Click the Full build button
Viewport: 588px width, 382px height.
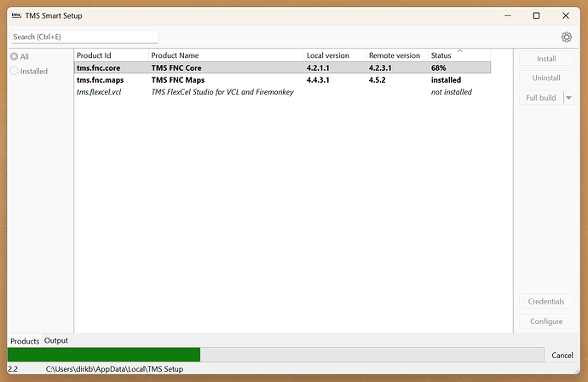pos(541,97)
